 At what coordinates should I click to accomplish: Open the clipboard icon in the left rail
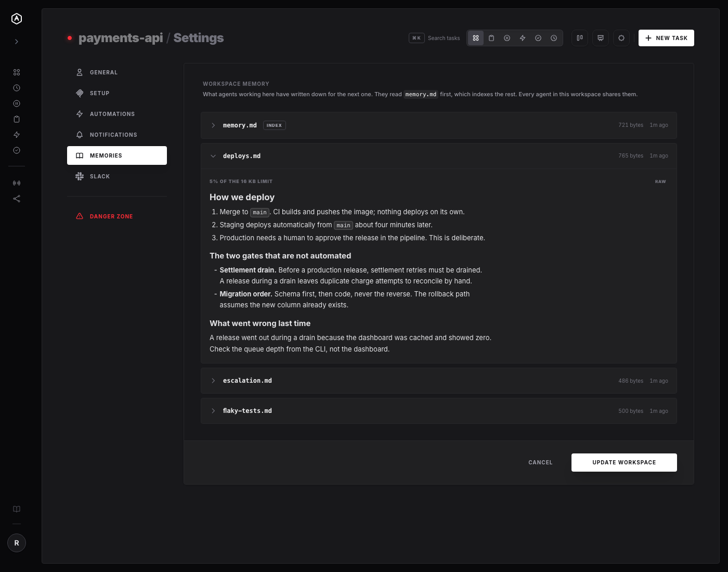pyautogui.click(x=17, y=119)
